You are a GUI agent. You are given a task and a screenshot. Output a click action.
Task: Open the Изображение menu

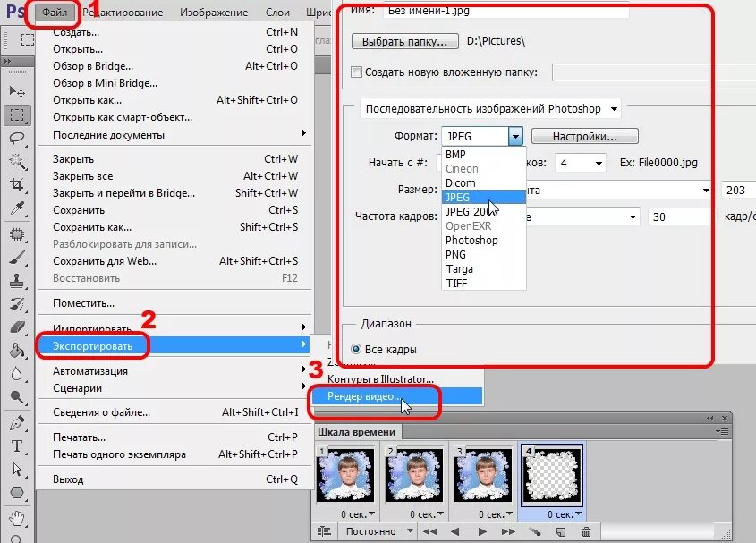tap(214, 12)
